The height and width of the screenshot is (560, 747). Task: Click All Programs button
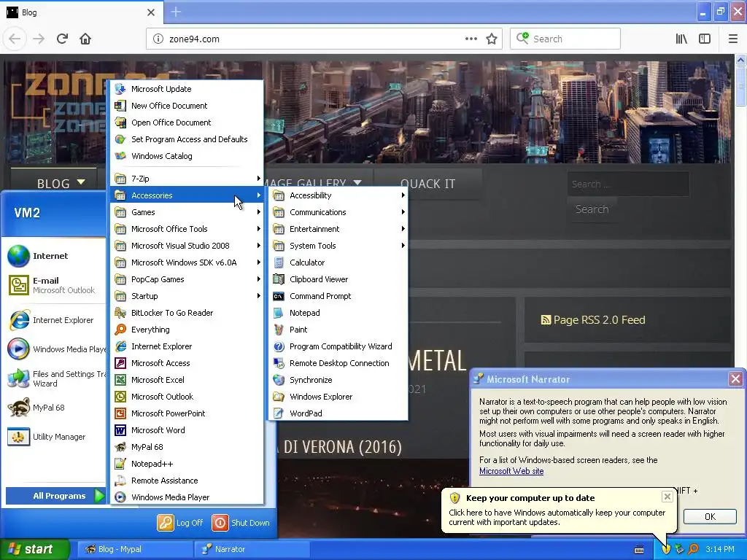coord(55,496)
